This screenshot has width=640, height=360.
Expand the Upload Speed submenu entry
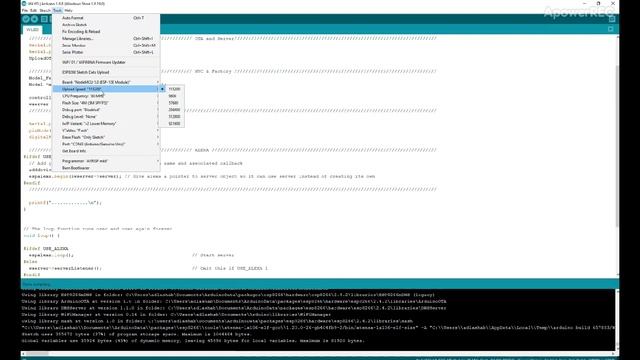click(106, 89)
